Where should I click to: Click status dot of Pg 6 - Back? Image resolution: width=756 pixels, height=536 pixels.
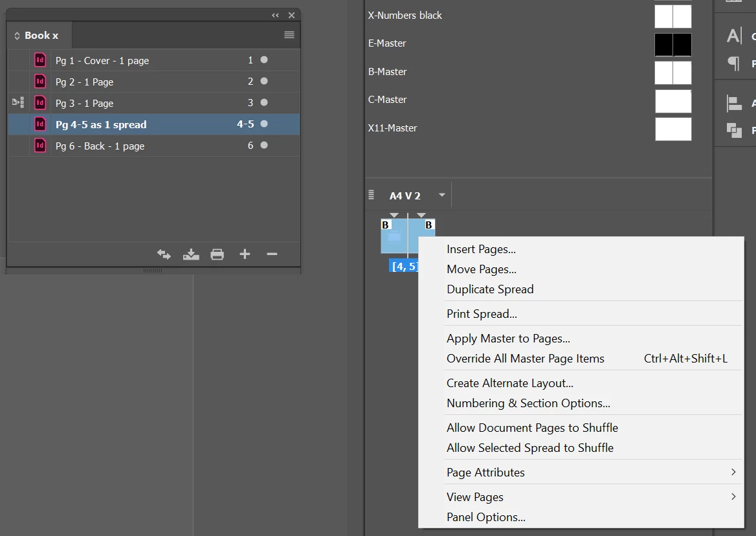(264, 145)
